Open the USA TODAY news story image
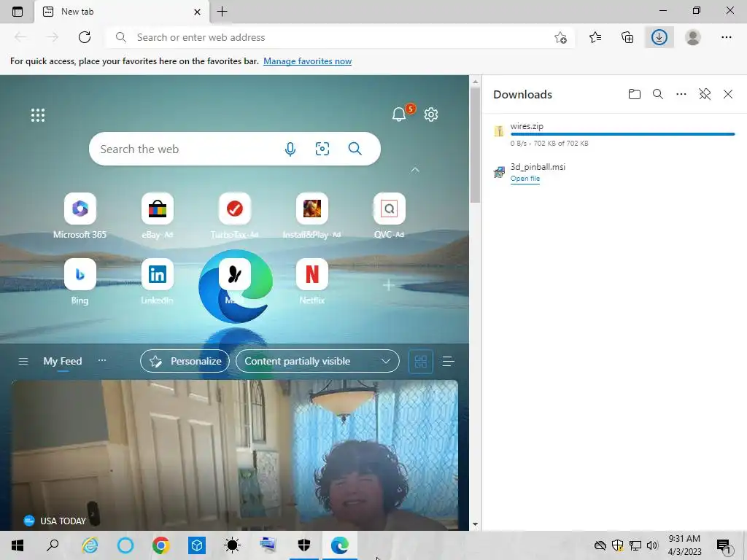Viewport: 747px width, 560px height. click(234, 455)
